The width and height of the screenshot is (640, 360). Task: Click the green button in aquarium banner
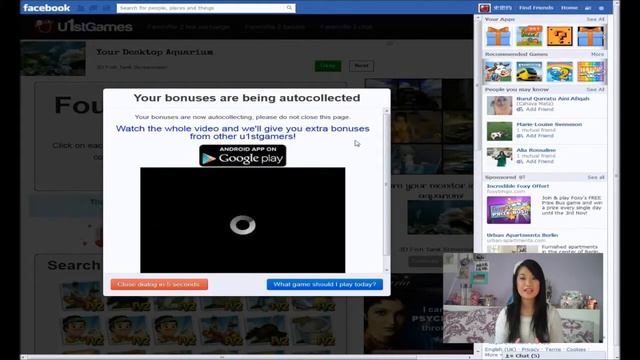(328, 66)
